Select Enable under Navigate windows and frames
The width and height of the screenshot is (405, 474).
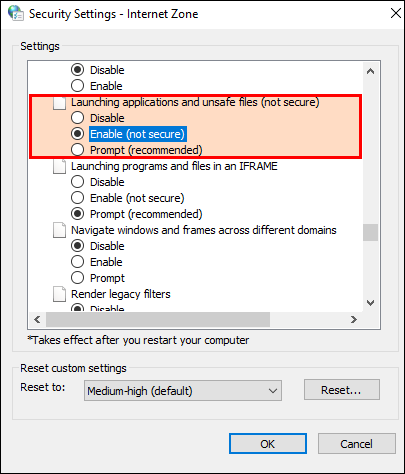pyautogui.click(x=77, y=262)
